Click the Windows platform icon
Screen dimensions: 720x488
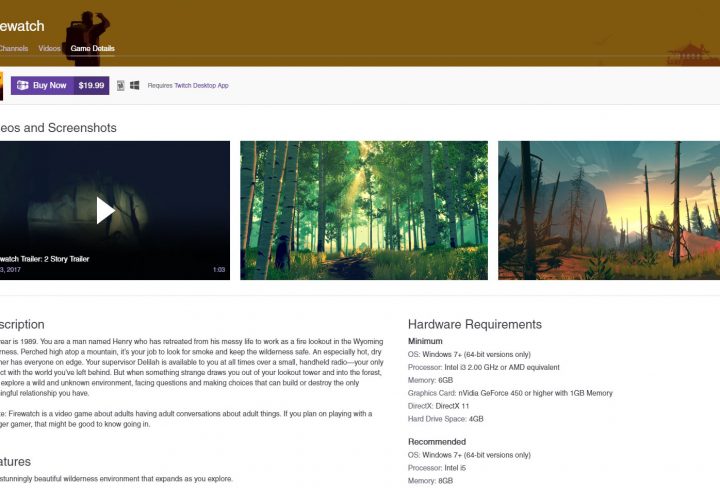coord(134,86)
